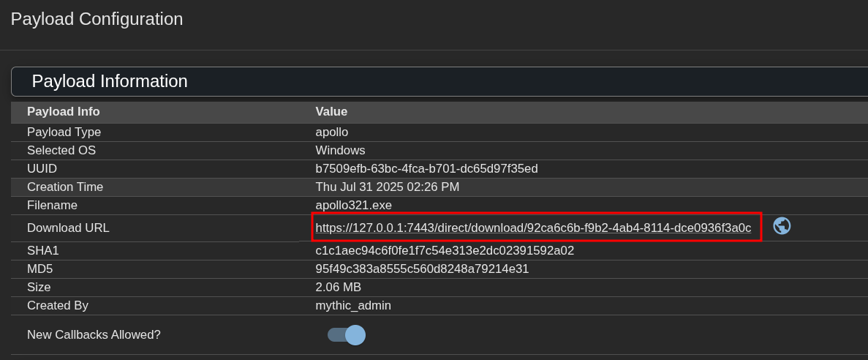Select the 2.06 MB size value

[x=339, y=287]
